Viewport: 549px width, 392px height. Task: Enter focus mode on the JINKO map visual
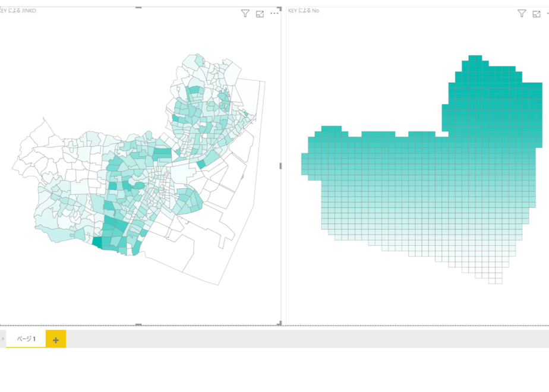click(x=260, y=14)
